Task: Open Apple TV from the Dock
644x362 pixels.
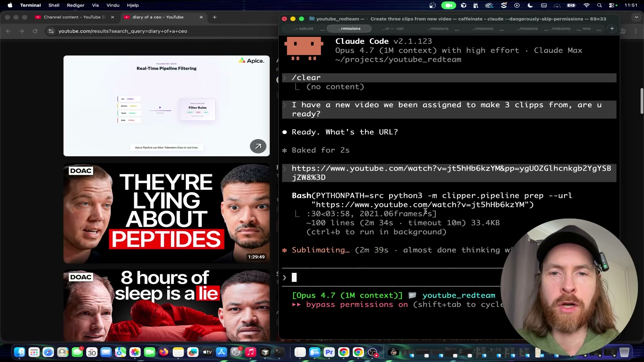Action: 207,352
